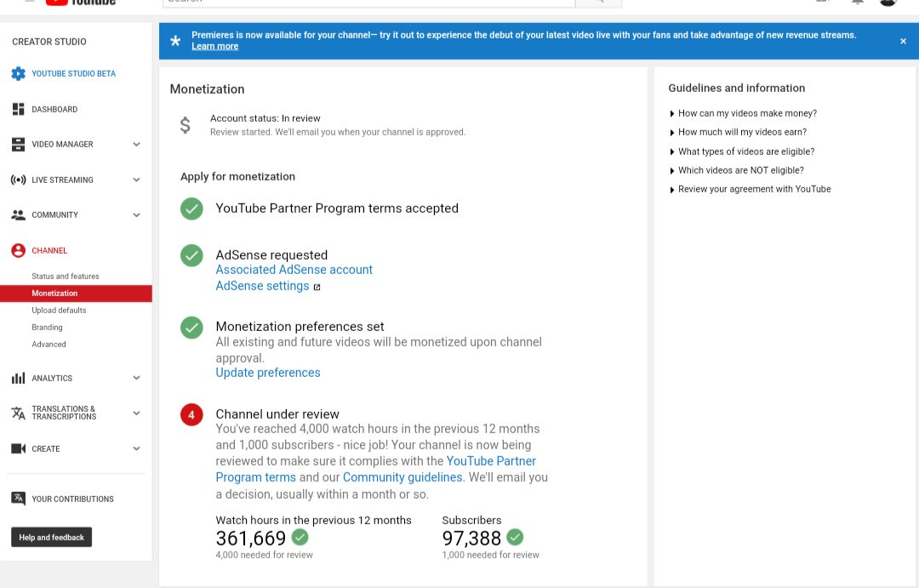Open YouTube Partner Program terms link
Viewport: 919px width, 588px height.
(491, 461)
